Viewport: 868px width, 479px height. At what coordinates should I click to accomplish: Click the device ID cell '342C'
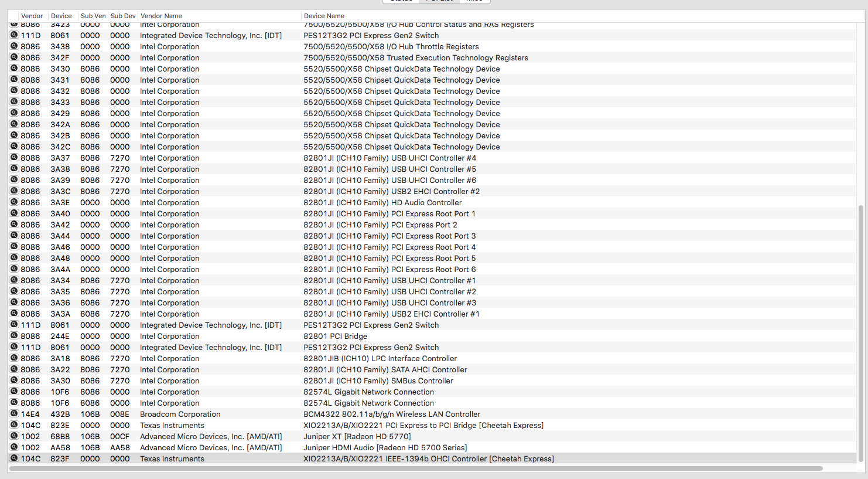tap(60, 147)
